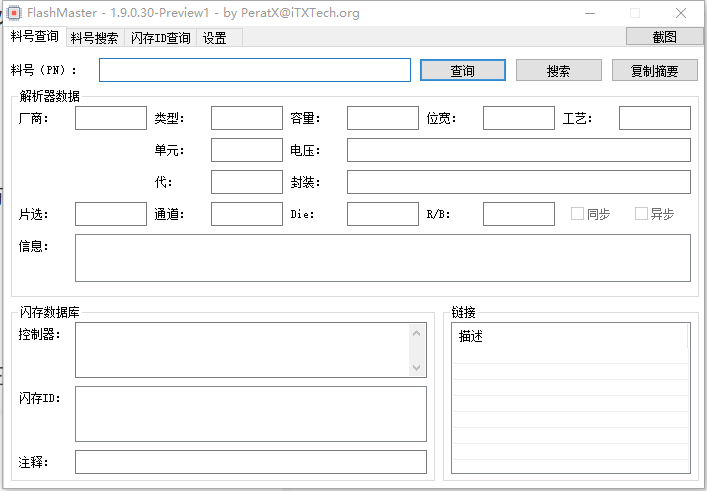
Task: Minimize the FlashMaster window
Action: click(590, 14)
